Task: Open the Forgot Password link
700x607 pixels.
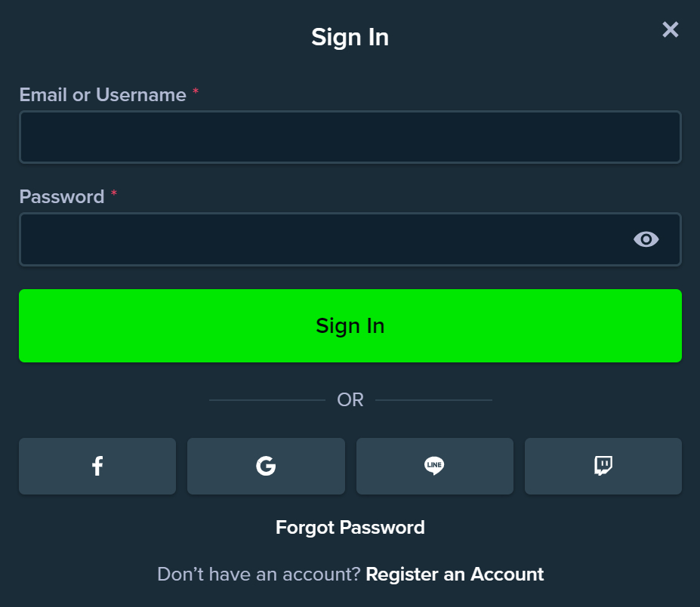Action: (x=350, y=527)
